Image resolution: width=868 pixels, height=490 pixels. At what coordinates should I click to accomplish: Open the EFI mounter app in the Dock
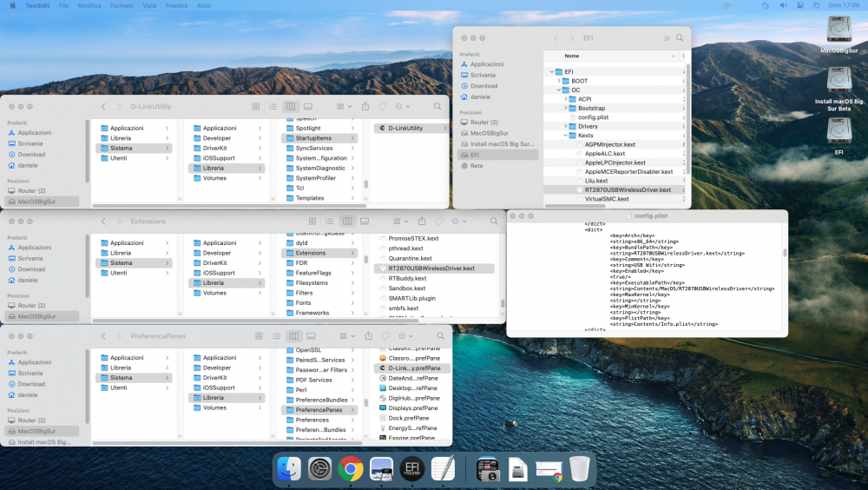pos(412,469)
